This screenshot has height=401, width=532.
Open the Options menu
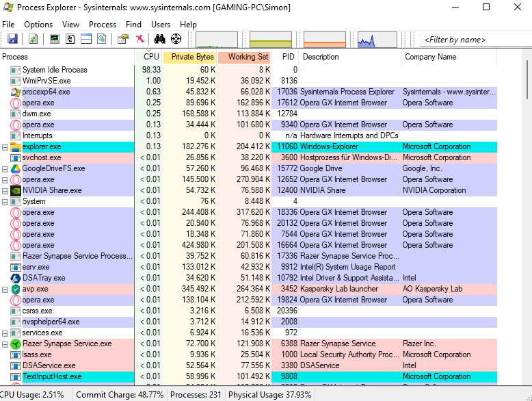(38, 25)
